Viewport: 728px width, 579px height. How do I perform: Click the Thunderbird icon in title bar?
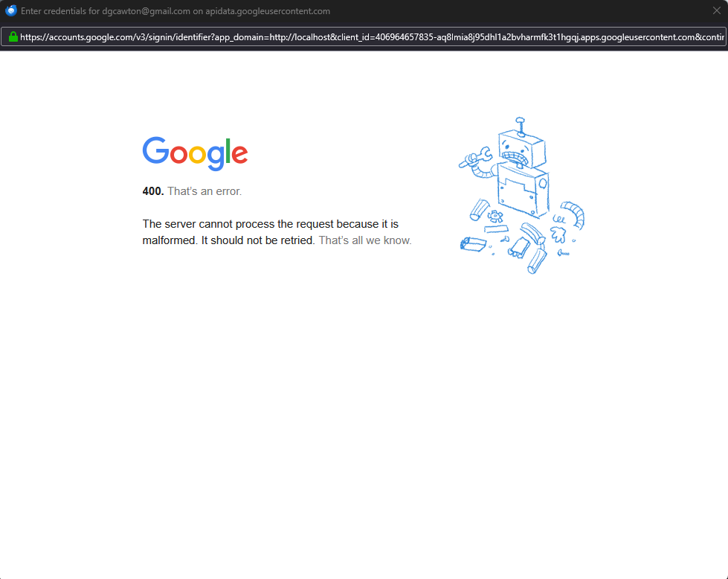[10, 10]
